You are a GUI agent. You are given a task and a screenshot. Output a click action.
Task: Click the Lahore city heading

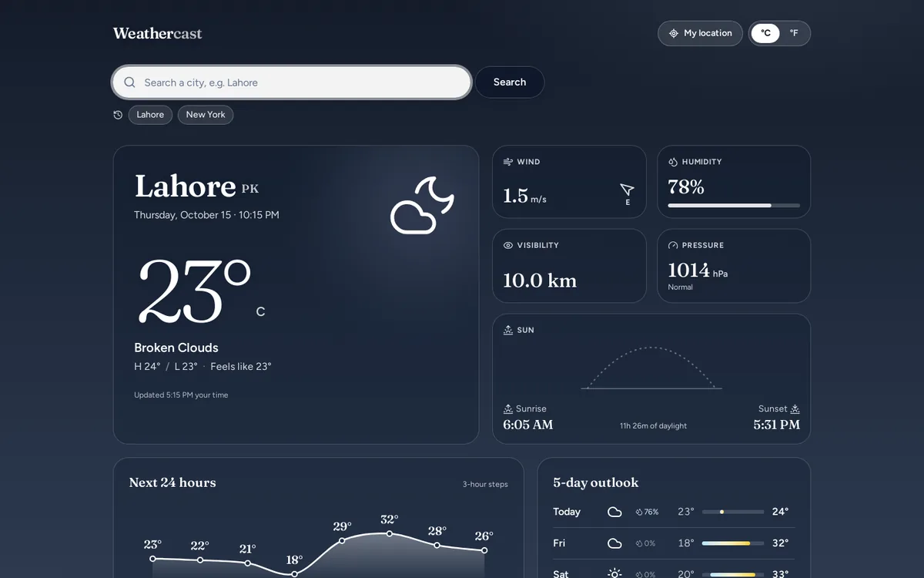(x=185, y=186)
